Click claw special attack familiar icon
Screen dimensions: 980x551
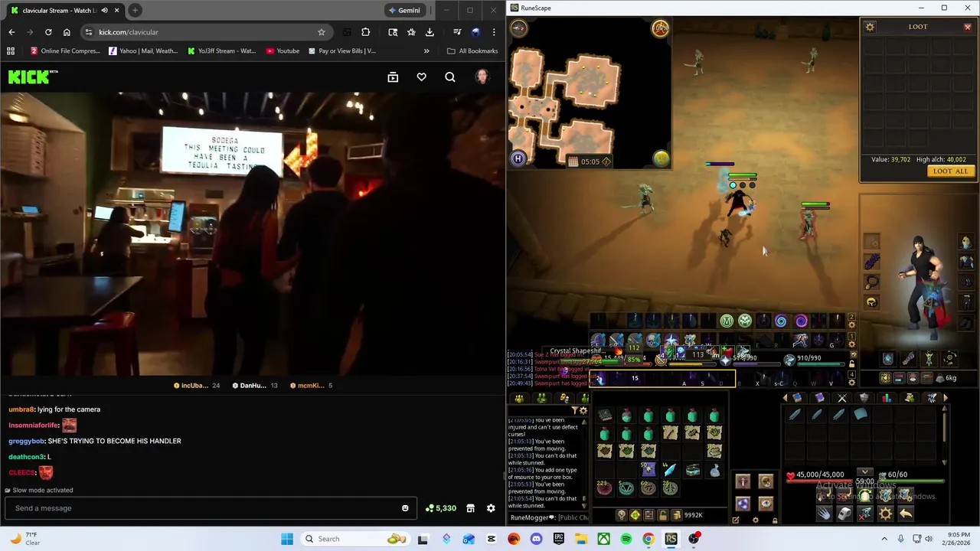824,514
